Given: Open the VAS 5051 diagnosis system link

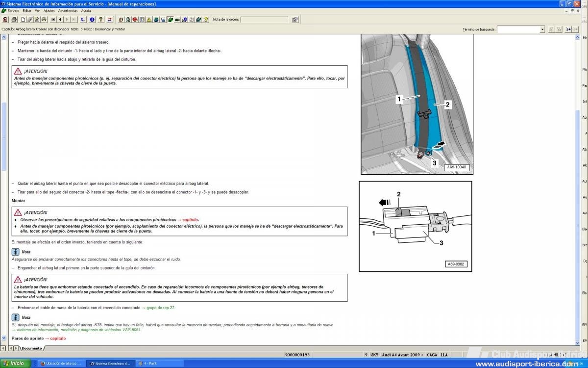Looking at the screenshot, I should 78,330.
